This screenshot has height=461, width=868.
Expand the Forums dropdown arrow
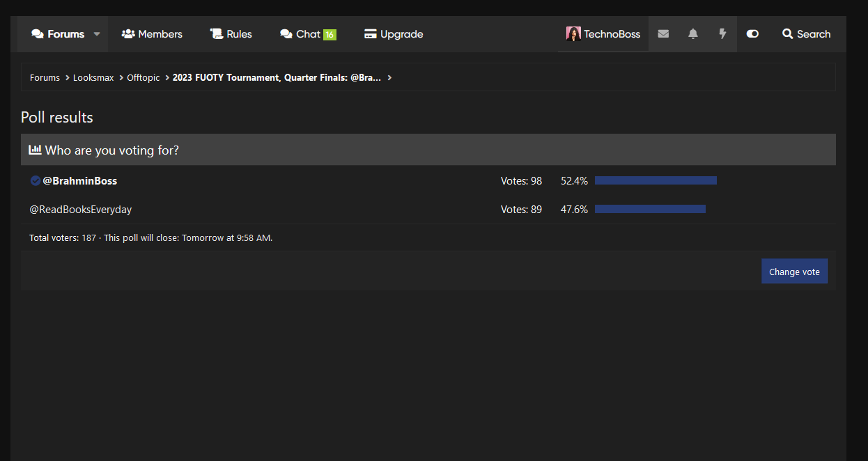click(x=97, y=34)
